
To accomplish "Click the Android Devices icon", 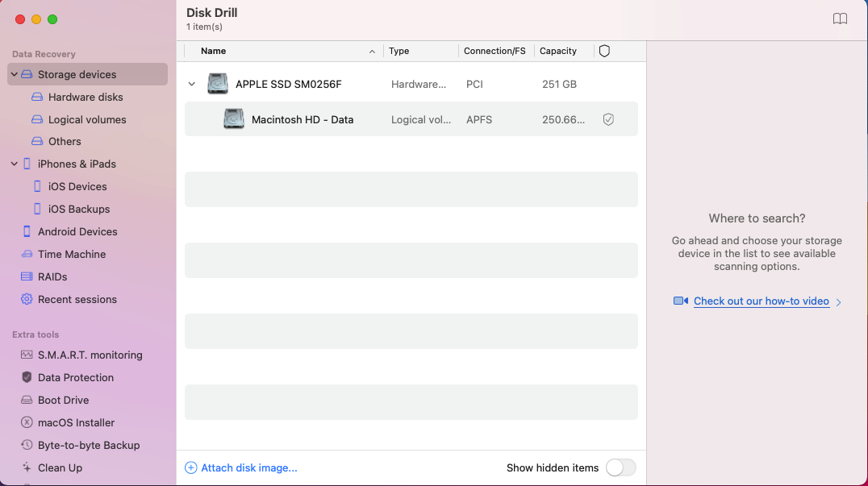I will click(27, 231).
